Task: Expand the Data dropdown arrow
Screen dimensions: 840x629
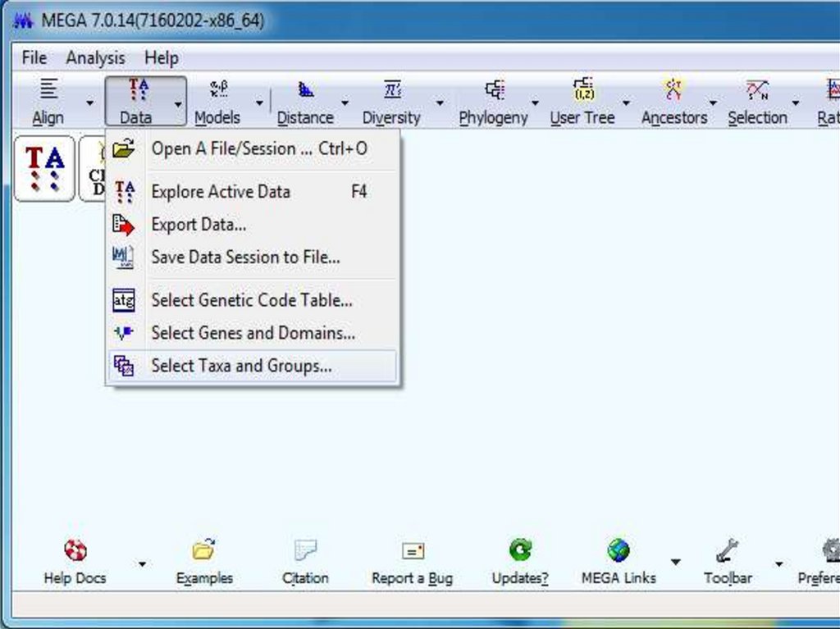Action: click(178, 104)
